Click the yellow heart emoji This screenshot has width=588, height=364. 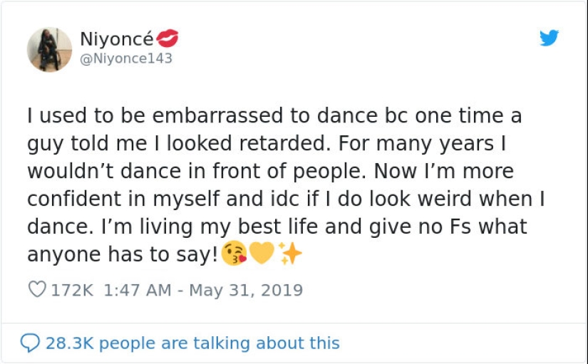point(263,253)
